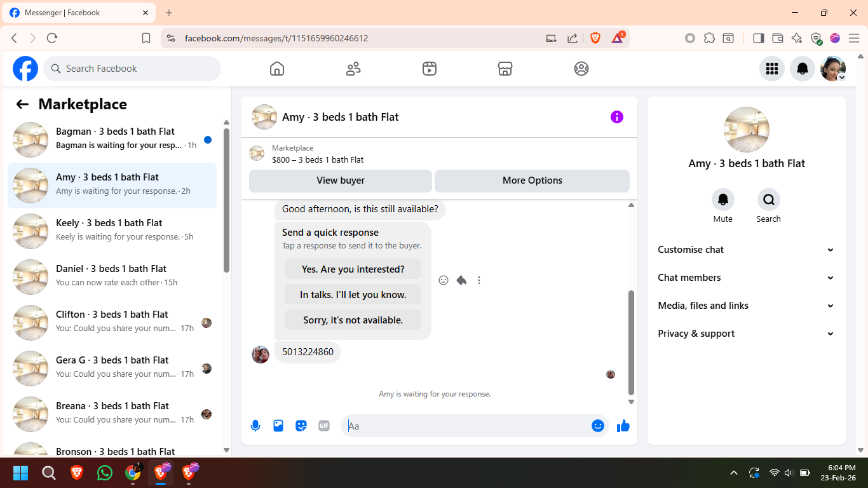Open Brave Rewards triangle icon
The width and height of the screenshot is (868, 488).
(x=618, y=38)
